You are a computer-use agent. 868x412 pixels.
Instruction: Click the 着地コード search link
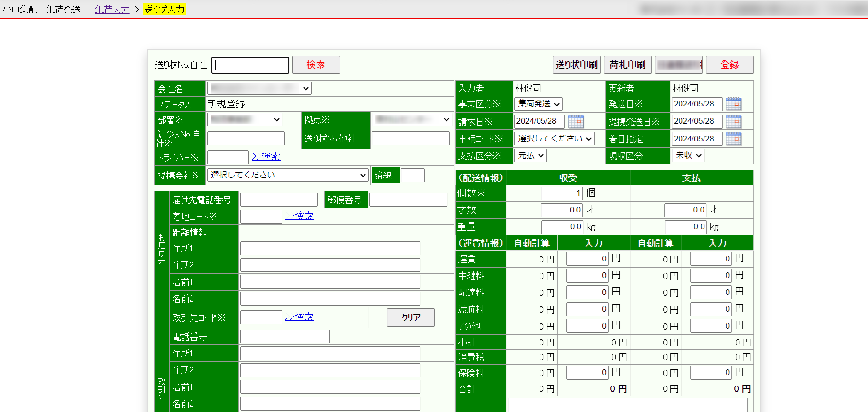(299, 216)
